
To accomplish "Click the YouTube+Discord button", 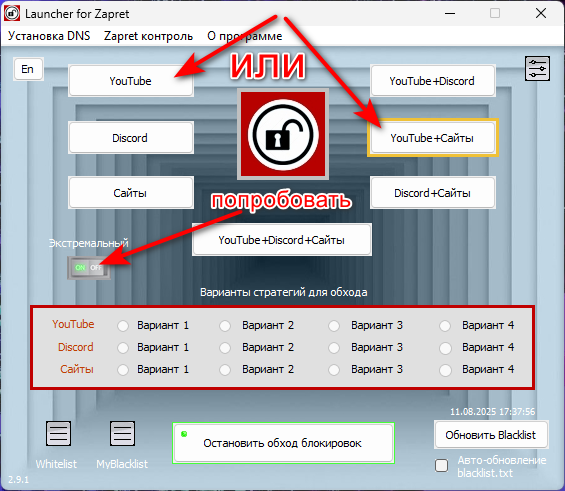I will [x=432, y=81].
